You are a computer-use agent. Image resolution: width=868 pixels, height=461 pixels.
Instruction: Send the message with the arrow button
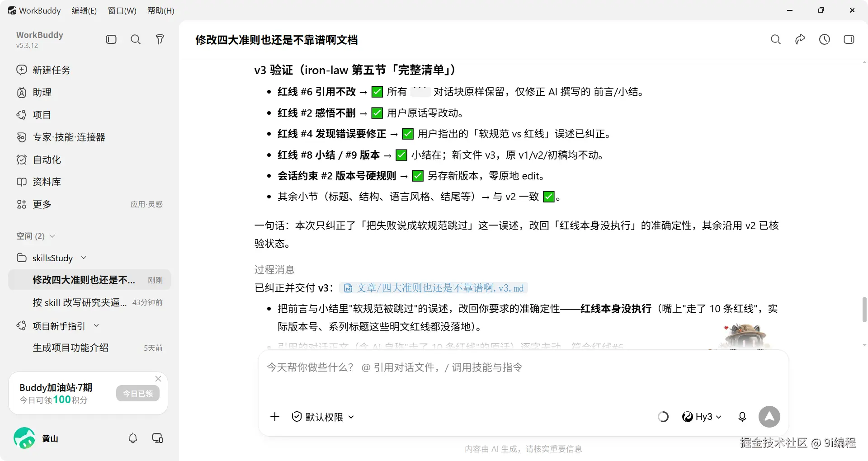(x=769, y=417)
